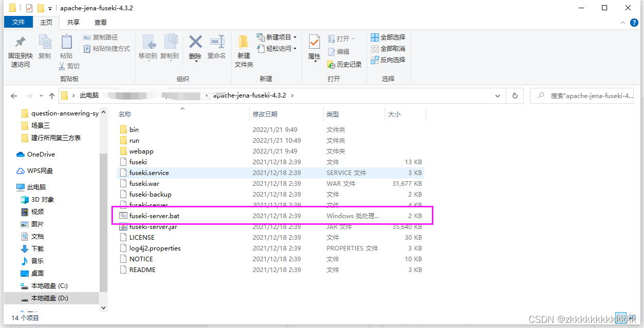Screen dimensions: 644x328
Task: Open the 文件 tab
Action: [18, 22]
